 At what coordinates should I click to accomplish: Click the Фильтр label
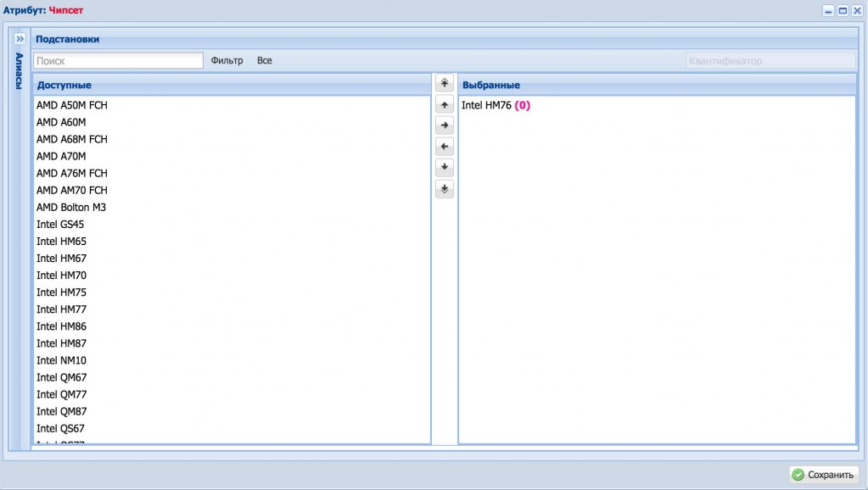pos(227,60)
